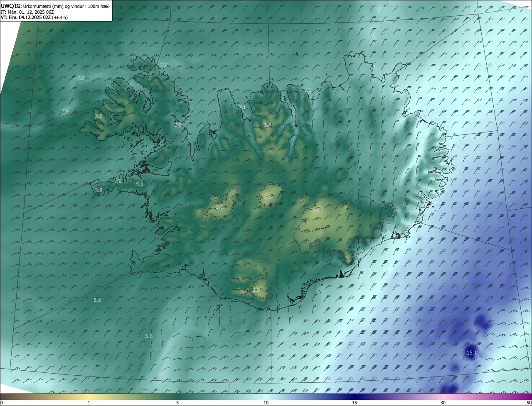Viewport: 532px width, 406px height.
Task: Click the 7.4 value west of the Westfjords
Action: click(65, 111)
